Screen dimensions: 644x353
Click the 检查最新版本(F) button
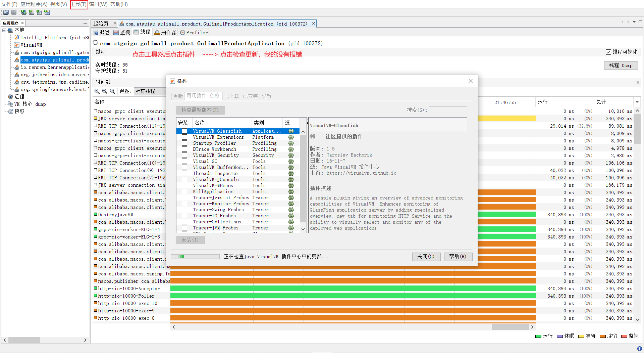click(200, 110)
